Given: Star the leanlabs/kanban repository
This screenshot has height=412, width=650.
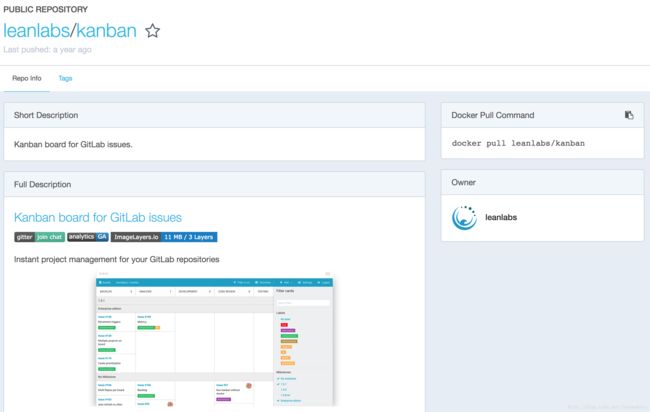Looking at the screenshot, I should tap(153, 31).
